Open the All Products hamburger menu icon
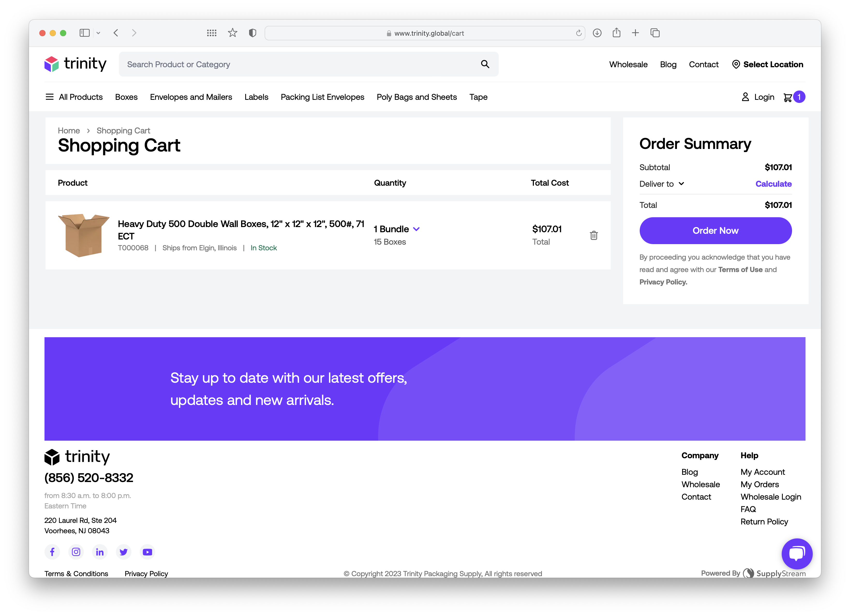Screen dimensions: 850x616 coord(49,97)
